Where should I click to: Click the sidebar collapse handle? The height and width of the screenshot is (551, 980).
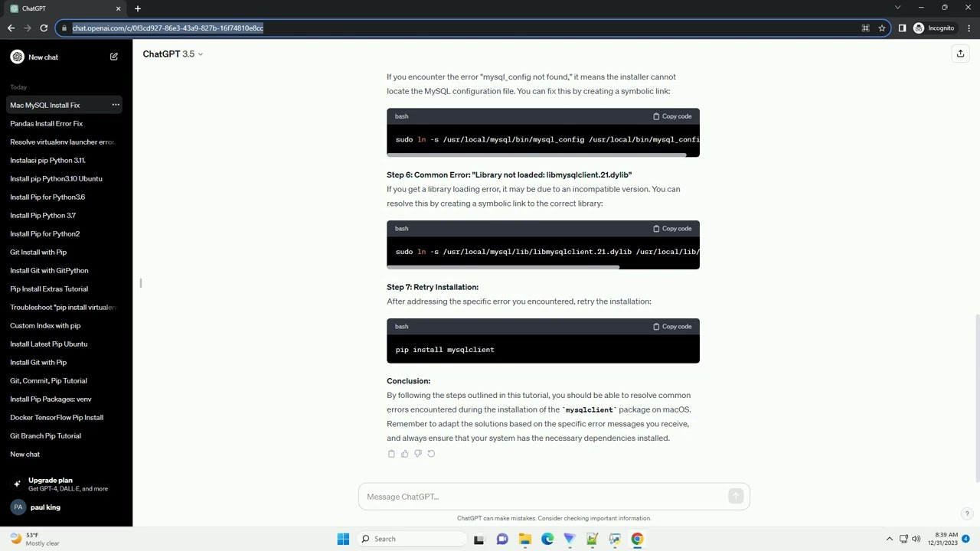(x=141, y=283)
